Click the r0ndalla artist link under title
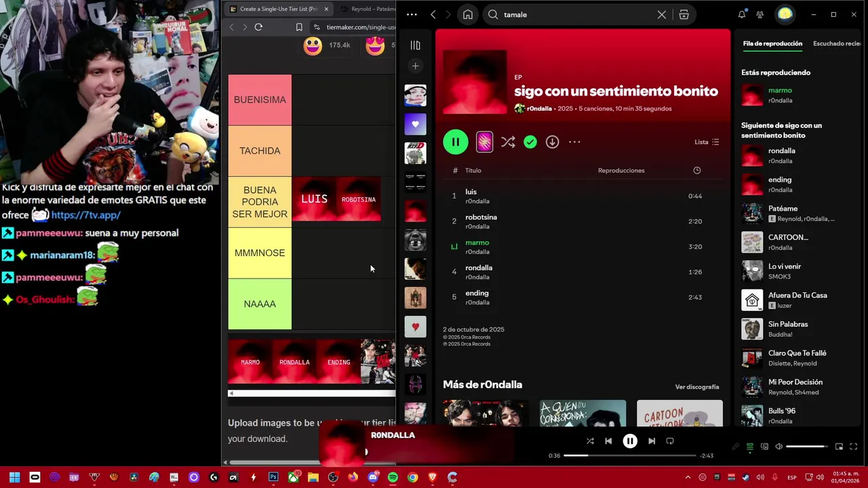The width and height of the screenshot is (868, 488). click(539, 108)
